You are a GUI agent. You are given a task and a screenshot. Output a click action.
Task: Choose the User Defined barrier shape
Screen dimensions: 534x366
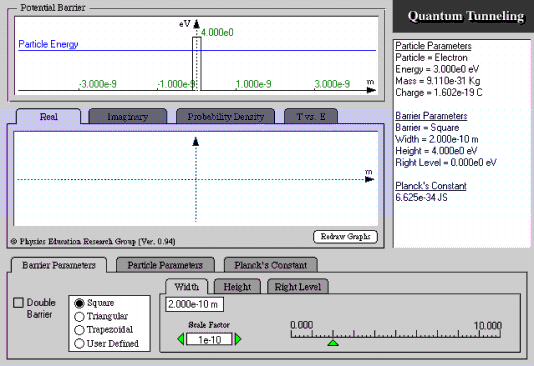click(79, 344)
